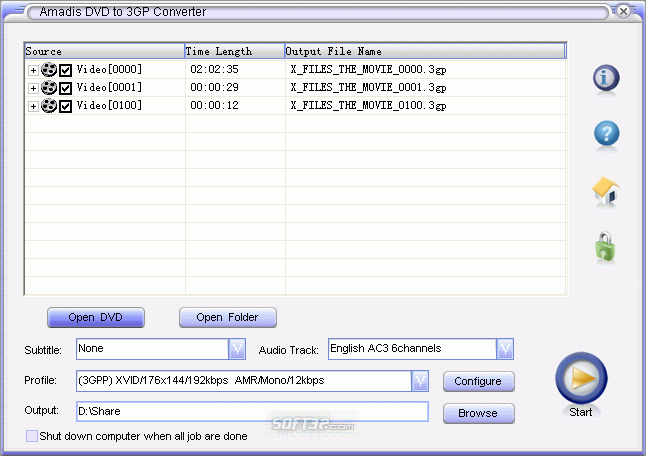Click the Source column header

104,51
